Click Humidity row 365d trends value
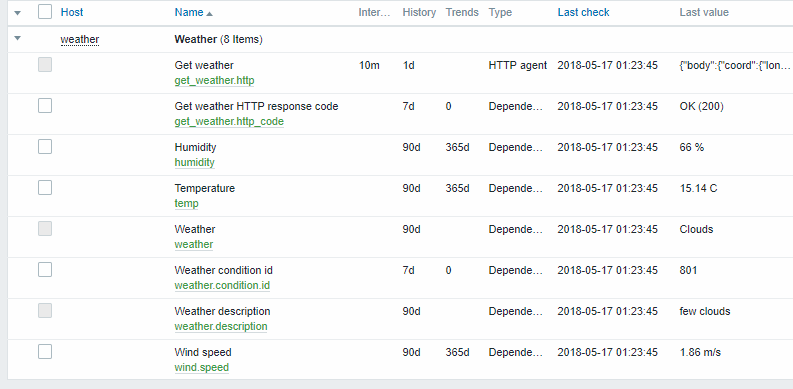 pos(458,147)
